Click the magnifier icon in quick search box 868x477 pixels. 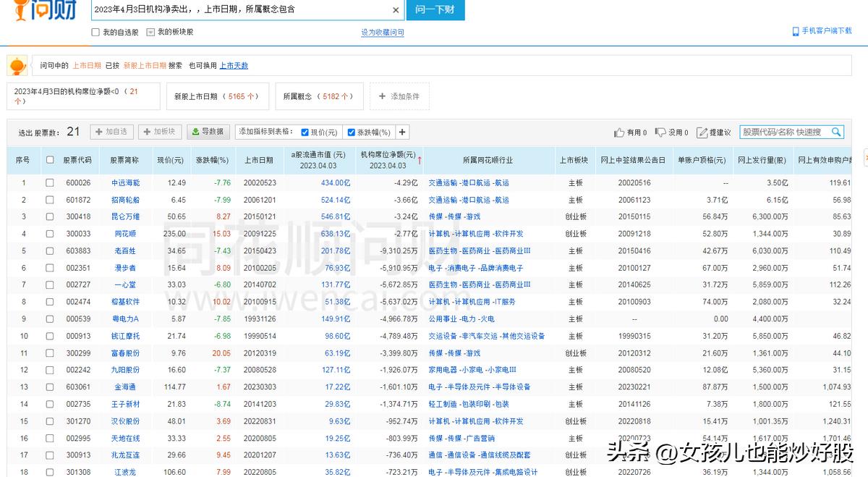[x=836, y=132]
